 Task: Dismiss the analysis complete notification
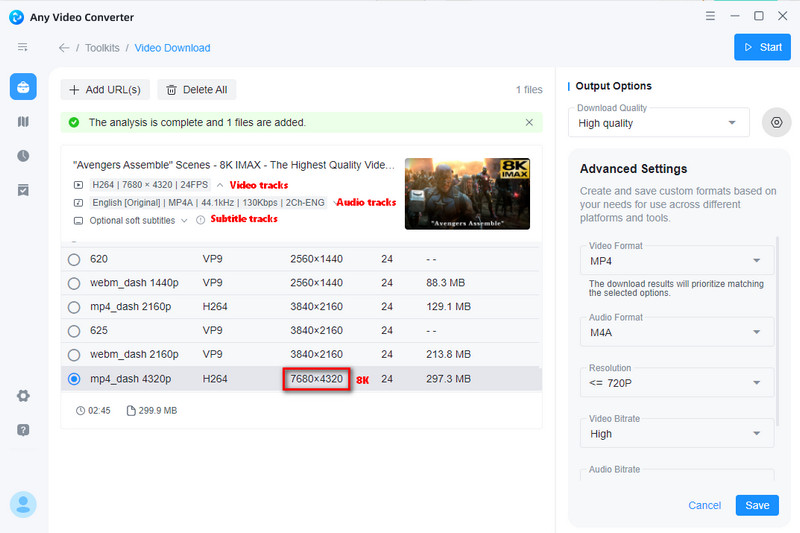pyautogui.click(x=529, y=122)
